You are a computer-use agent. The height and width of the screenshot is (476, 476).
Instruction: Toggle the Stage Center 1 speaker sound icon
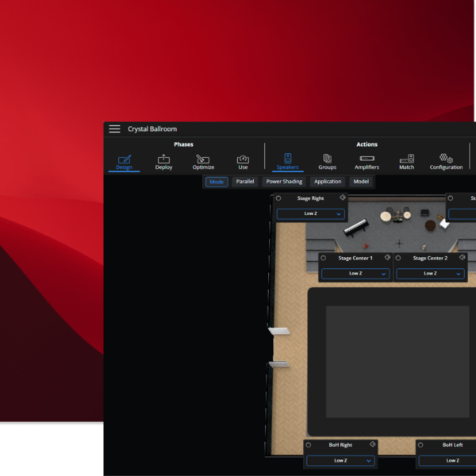pos(387,257)
